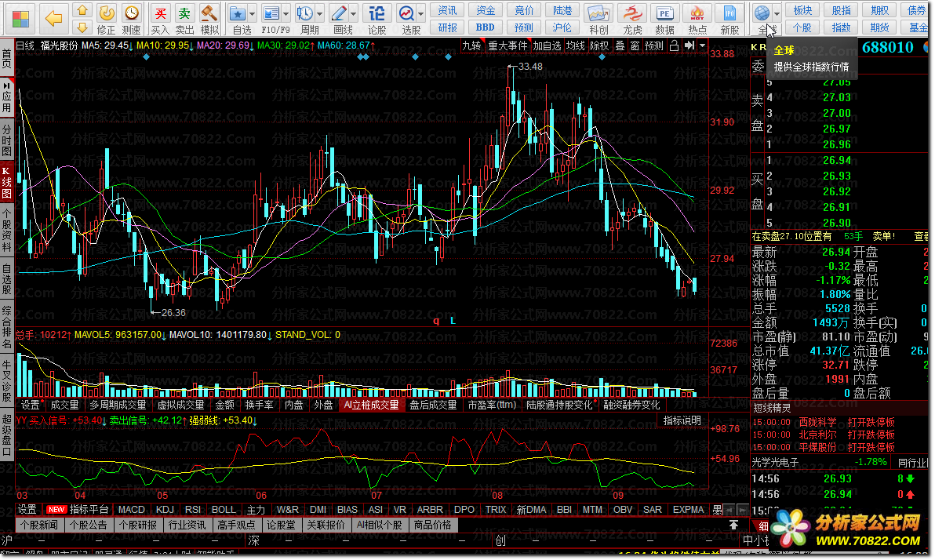Go back with the yellow left arrow
Screen dimensions: 935x560
(x=53, y=18)
